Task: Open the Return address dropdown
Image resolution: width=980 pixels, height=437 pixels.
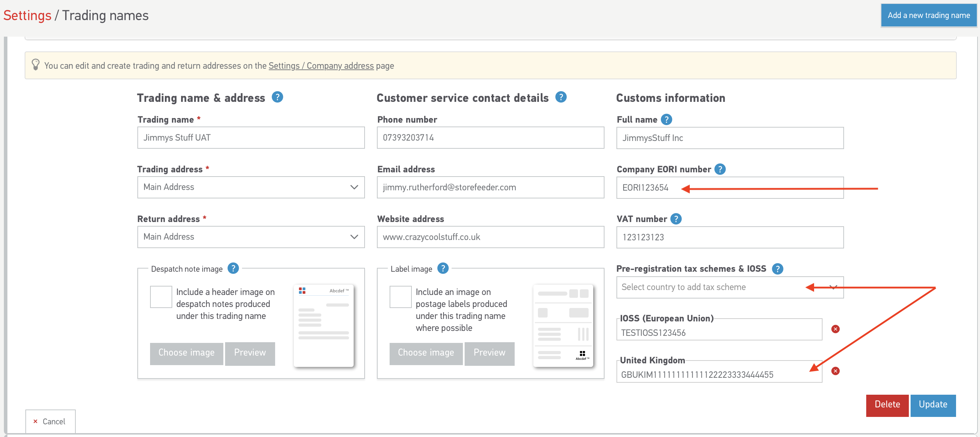Action: click(x=251, y=237)
